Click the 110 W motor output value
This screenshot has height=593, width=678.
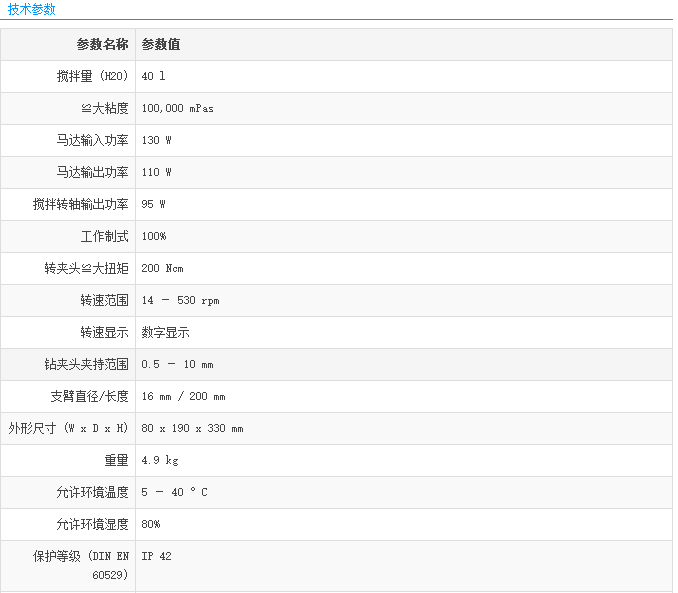coord(157,173)
